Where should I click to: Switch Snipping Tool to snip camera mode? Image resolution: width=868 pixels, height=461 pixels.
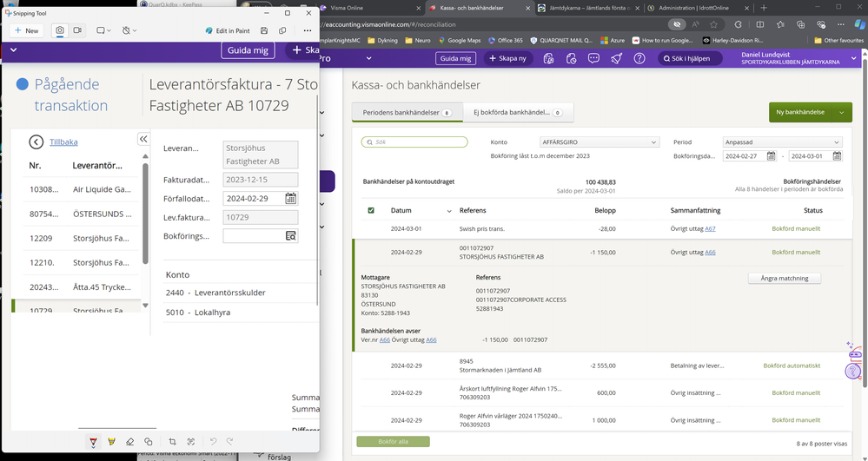[60, 30]
